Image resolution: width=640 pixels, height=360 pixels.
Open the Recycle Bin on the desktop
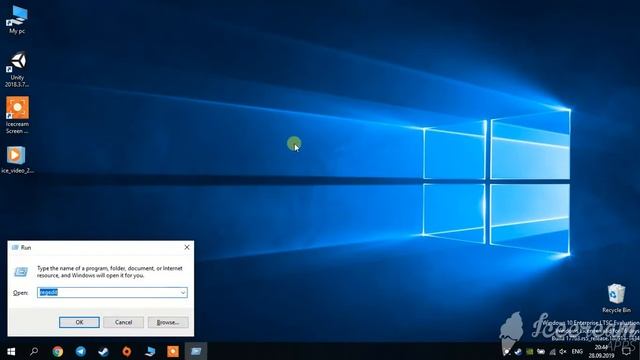point(616,298)
